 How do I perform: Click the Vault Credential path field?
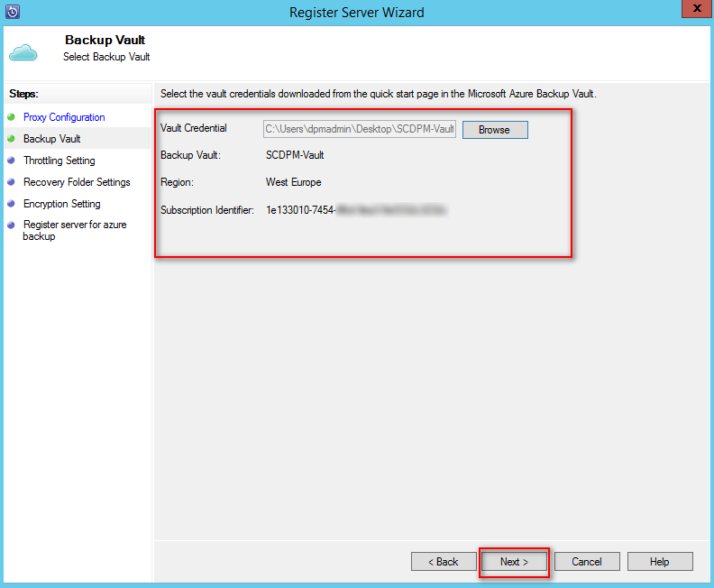coord(360,129)
